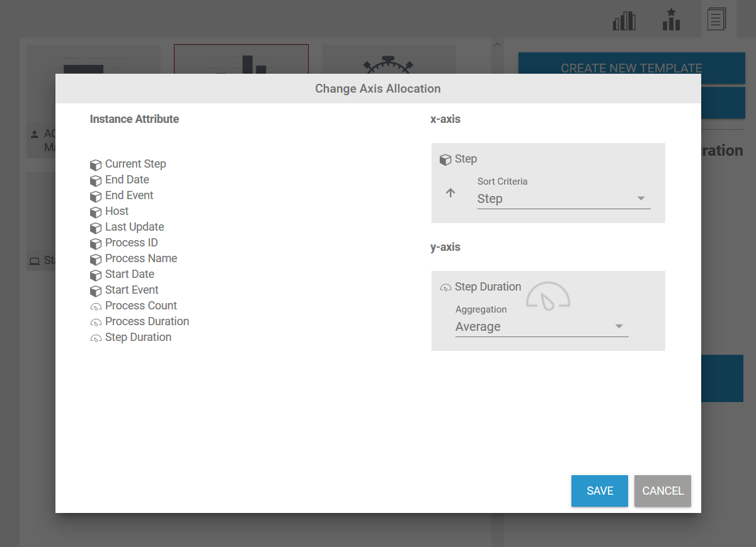Click the cube icon next to Host
Screen dimensions: 756x547
(96, 212)
